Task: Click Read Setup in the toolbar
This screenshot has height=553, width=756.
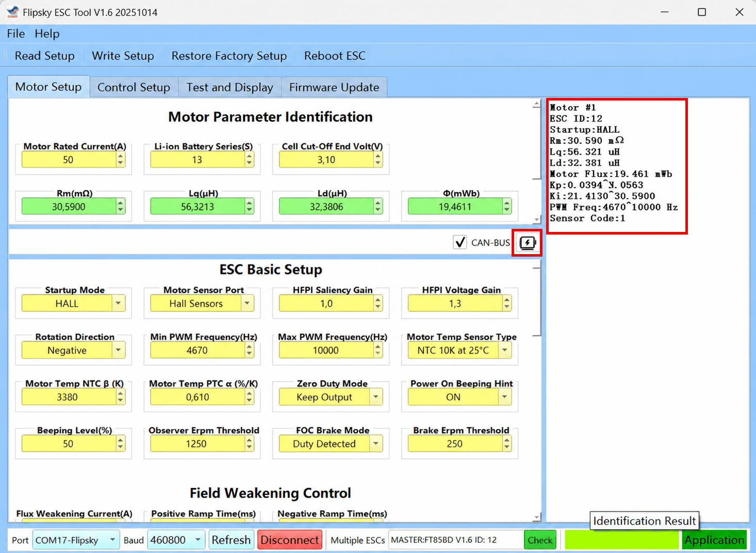Action: (x=45, y=56)
